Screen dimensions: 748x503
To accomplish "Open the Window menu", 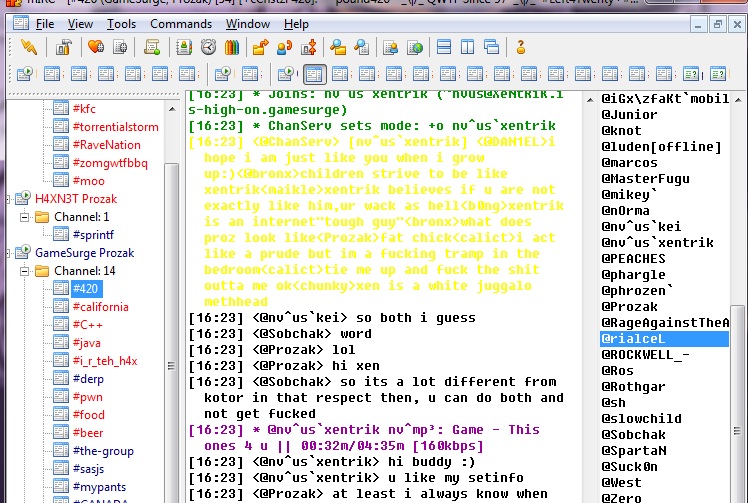I will pos(247,23).
